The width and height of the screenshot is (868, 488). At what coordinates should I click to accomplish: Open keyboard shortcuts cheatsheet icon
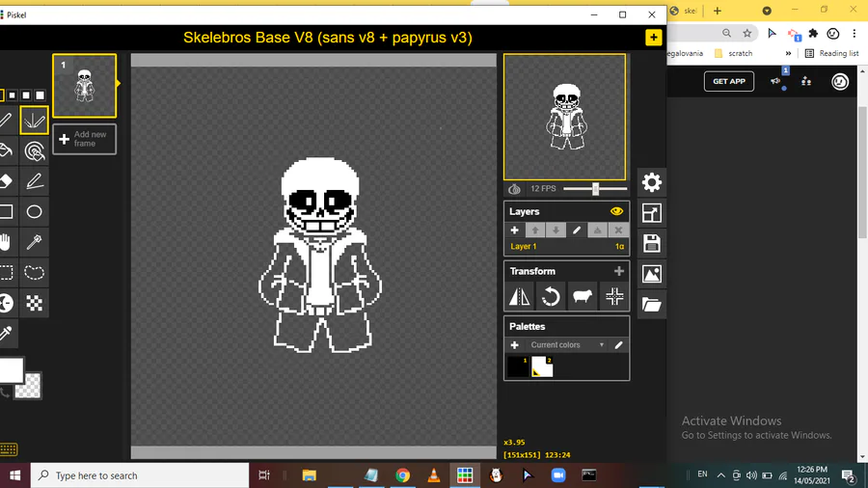pos(9,449)
